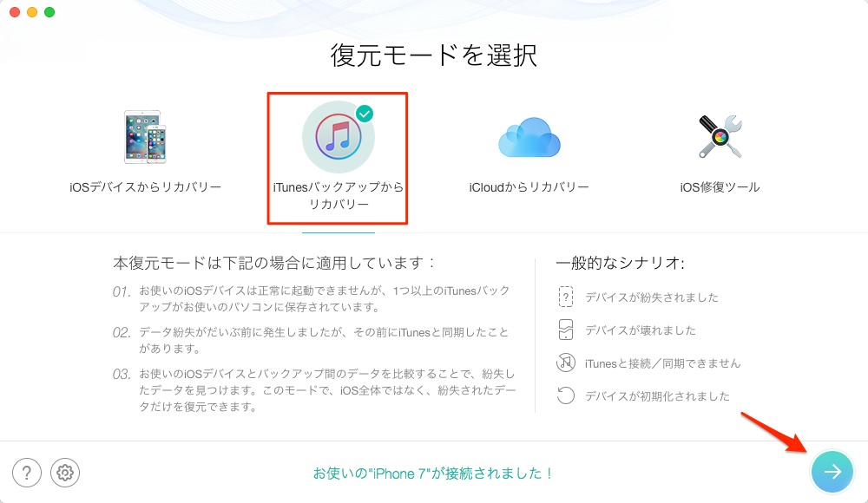Click the iPhone 7 connected status message
868x503 pixels.
[433, 474]
